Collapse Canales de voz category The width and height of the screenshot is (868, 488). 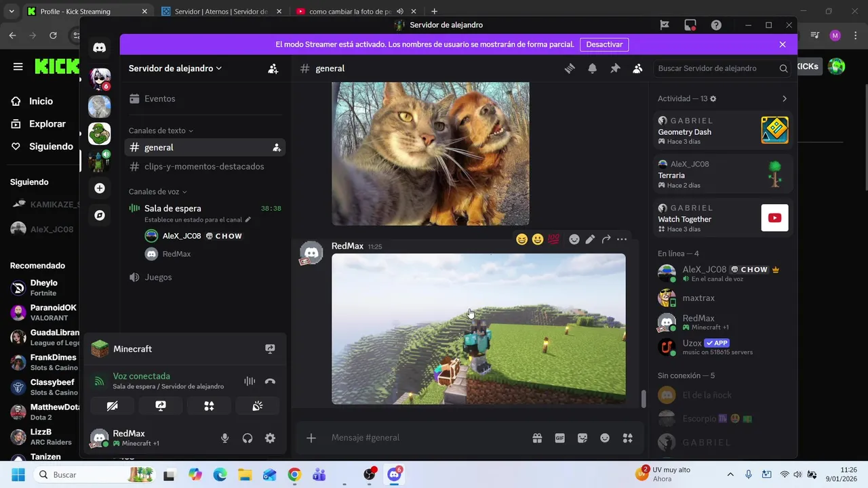(157, 192)
